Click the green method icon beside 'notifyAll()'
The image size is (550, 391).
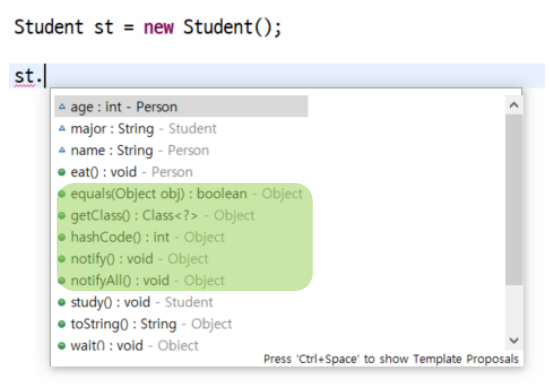click(62, 281)
